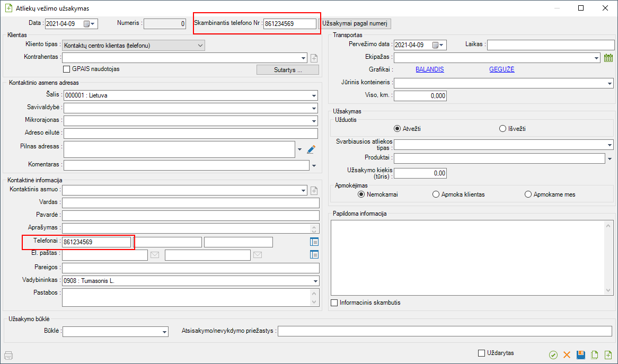Click into the Vardas input field
This screenshot has height=364, width=618.
pyautogui.click(x=190, y=202)
